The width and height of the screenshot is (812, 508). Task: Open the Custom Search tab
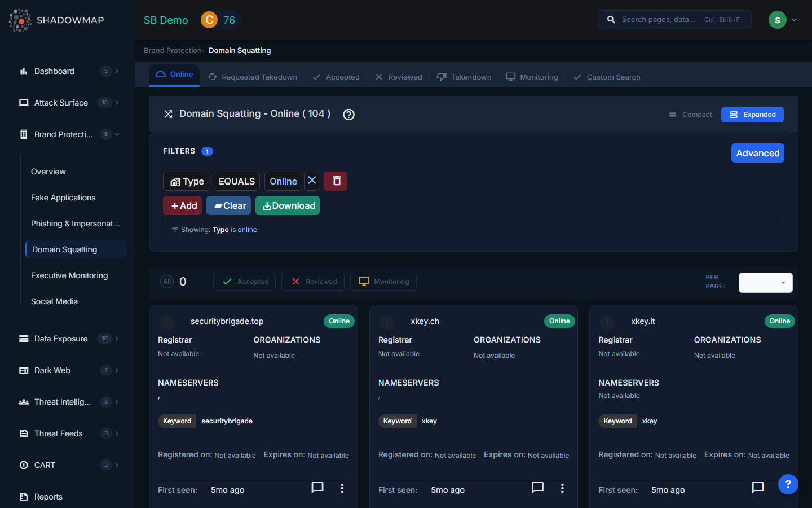click(607, 77)
